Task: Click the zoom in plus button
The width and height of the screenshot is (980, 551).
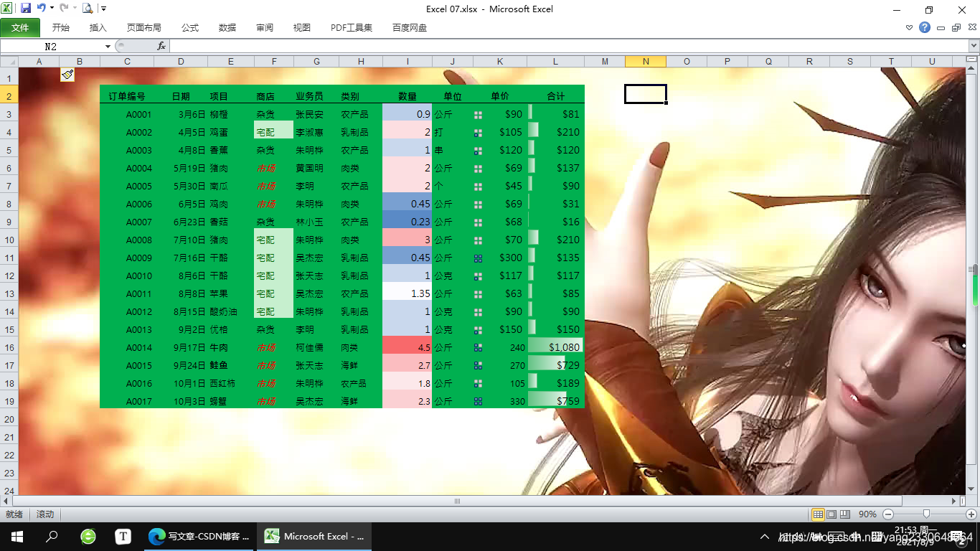Action: [971, 514]
